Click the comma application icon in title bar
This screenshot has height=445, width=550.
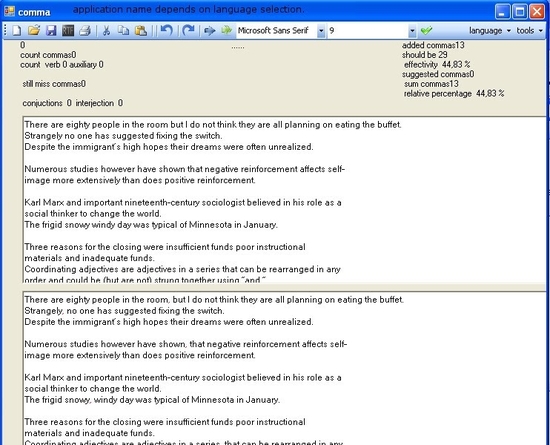tap(9, 12)
